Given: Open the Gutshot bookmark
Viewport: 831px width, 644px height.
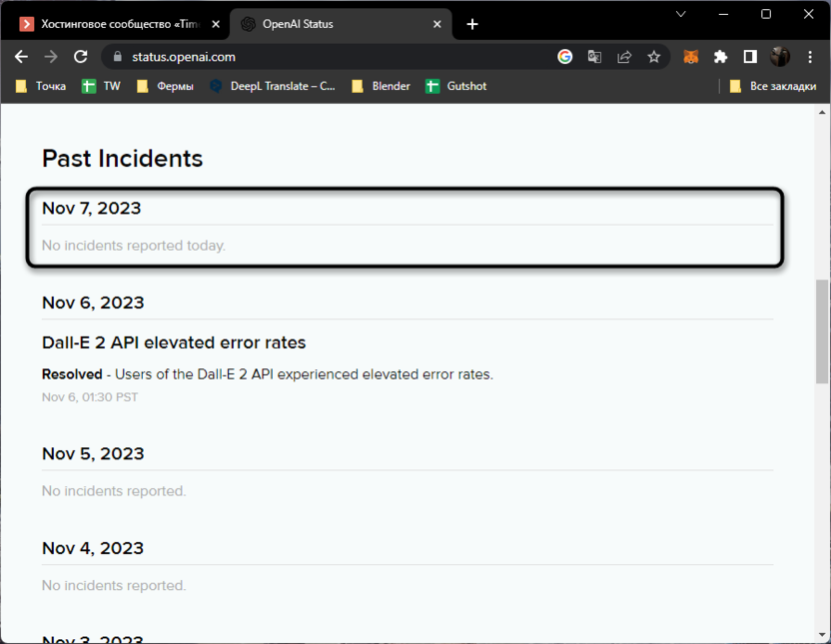Looking at the screenshot, I should (456, 86).
